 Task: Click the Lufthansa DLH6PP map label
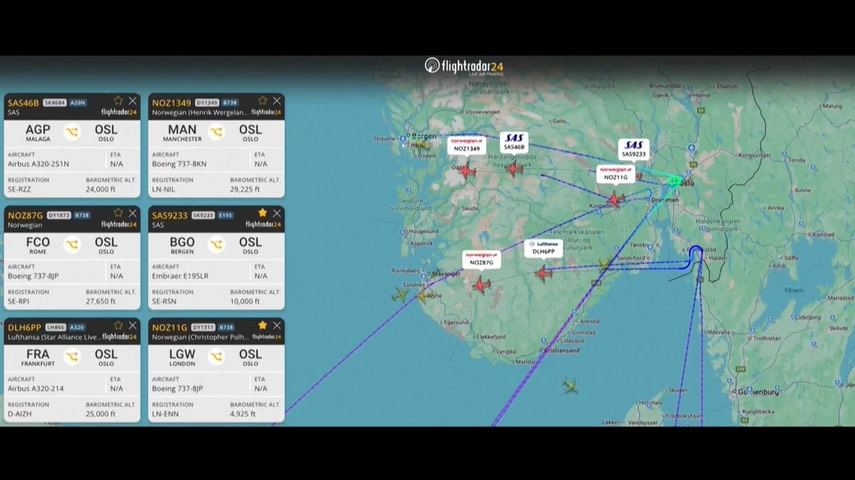[x=544, y=248]
